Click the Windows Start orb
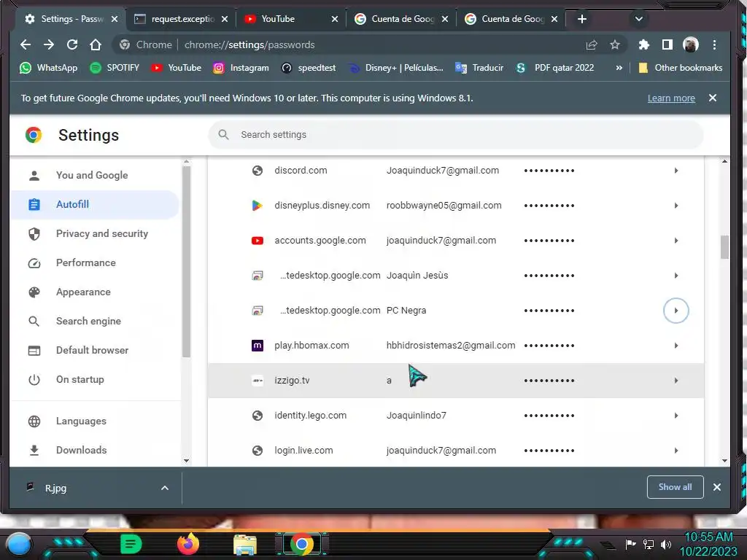 point(18,544)
